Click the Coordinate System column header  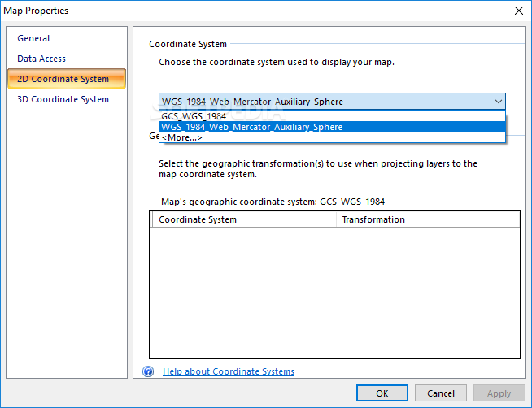(x=243, y=219)
